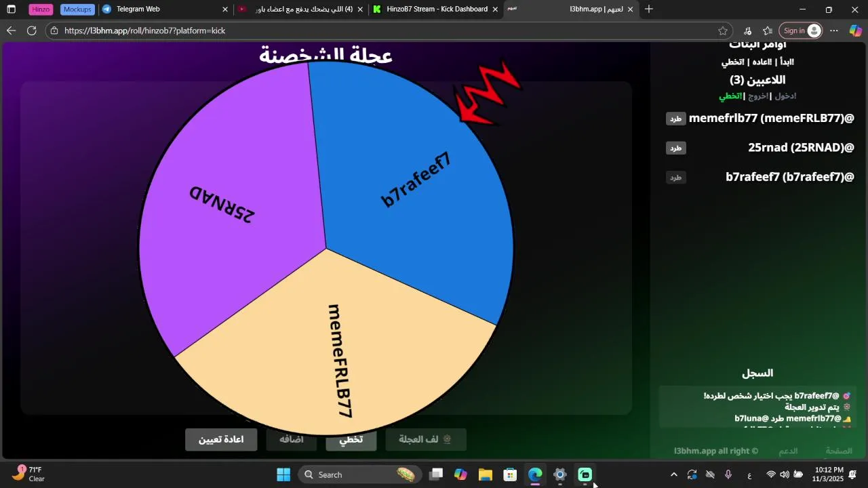Click the taskbar Search box
The image size is (868, 488).
tap(359, 474)
